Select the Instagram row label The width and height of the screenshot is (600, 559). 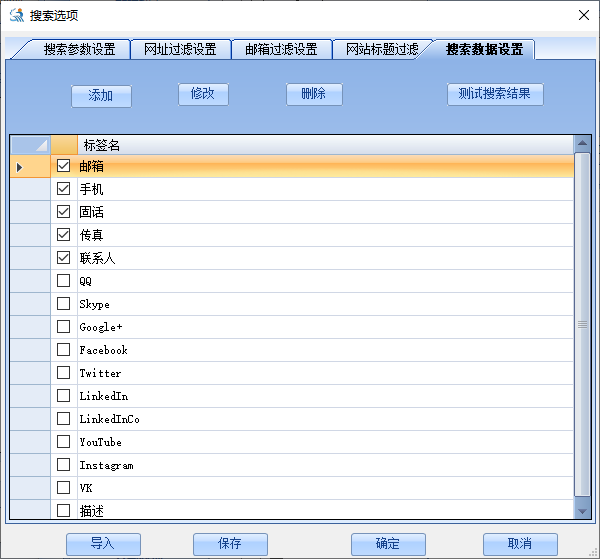coord(106,465)
